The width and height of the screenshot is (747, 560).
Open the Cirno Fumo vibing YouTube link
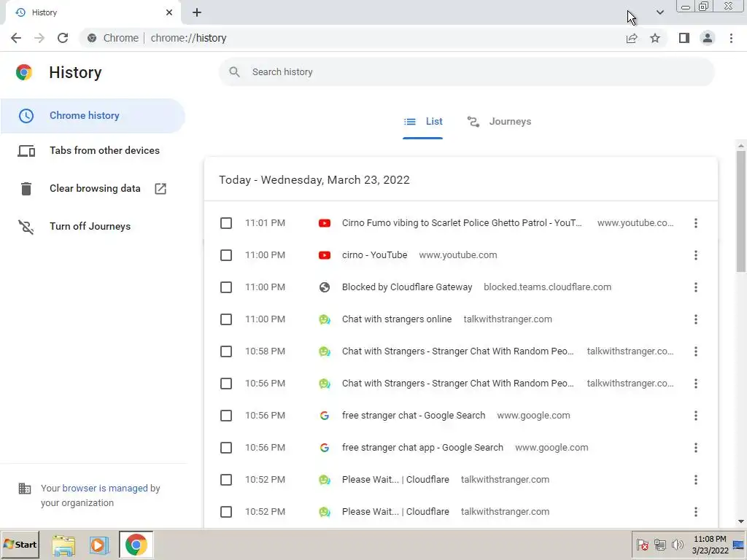click(x=462, y=223)
